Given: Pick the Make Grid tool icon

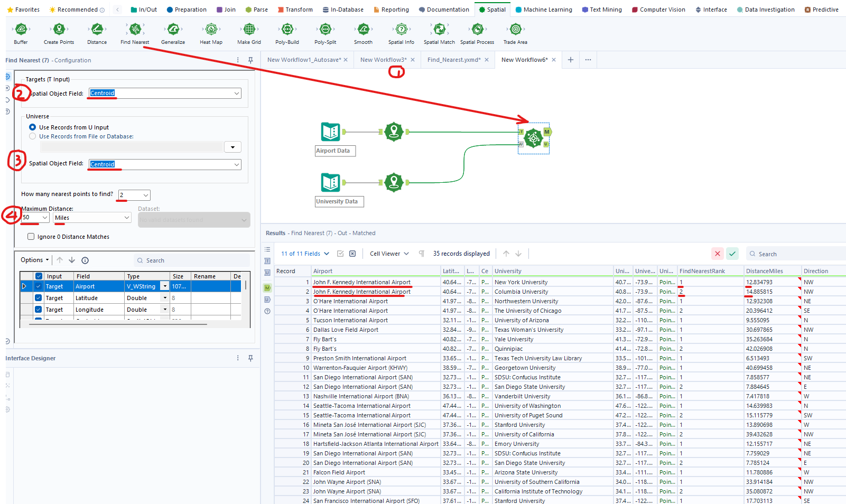Looking at the screenshot, I should [249, 30].
